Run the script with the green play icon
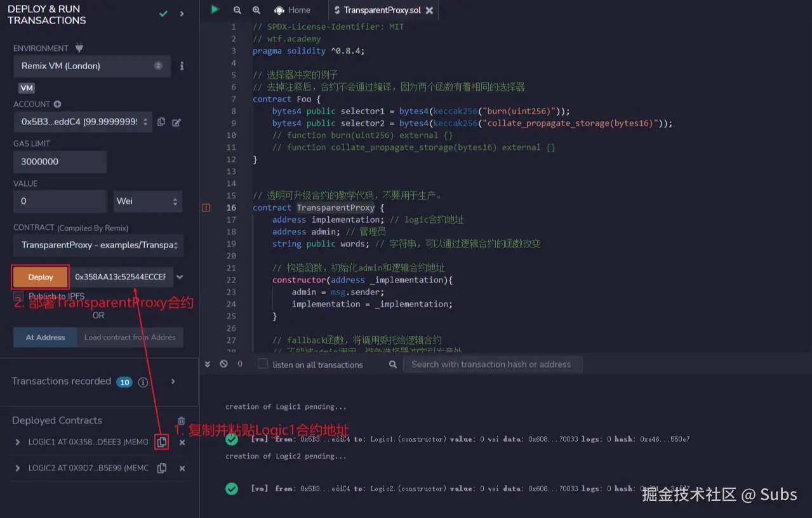 tap(215, 10)
